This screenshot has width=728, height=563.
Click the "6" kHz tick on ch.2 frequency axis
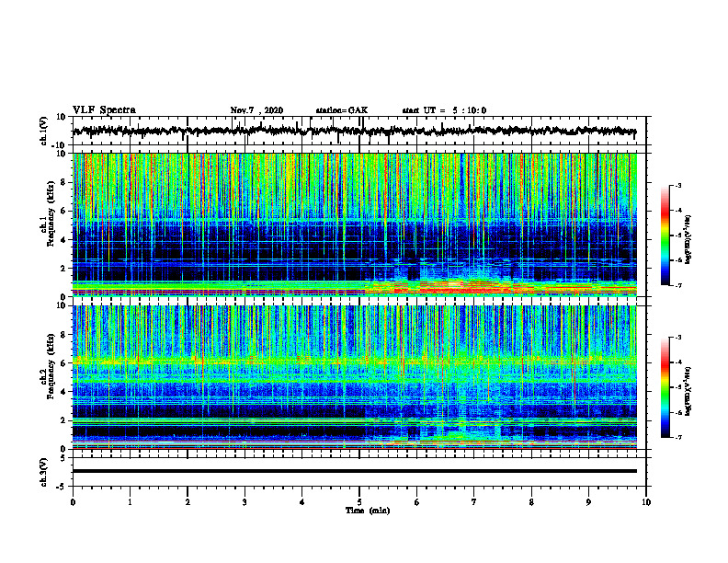click(63, 363)
